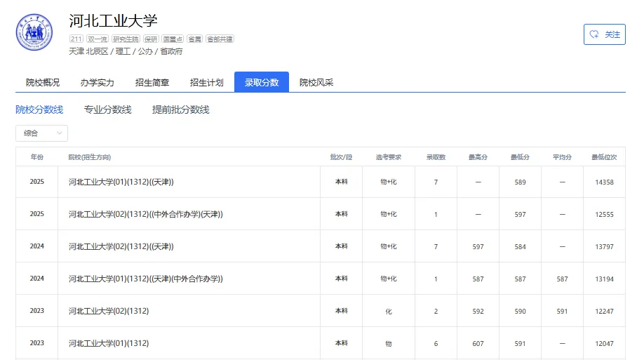Click the 211 tag
The height and width of the screenshot is (360, 644).
(x=76, y=39)
